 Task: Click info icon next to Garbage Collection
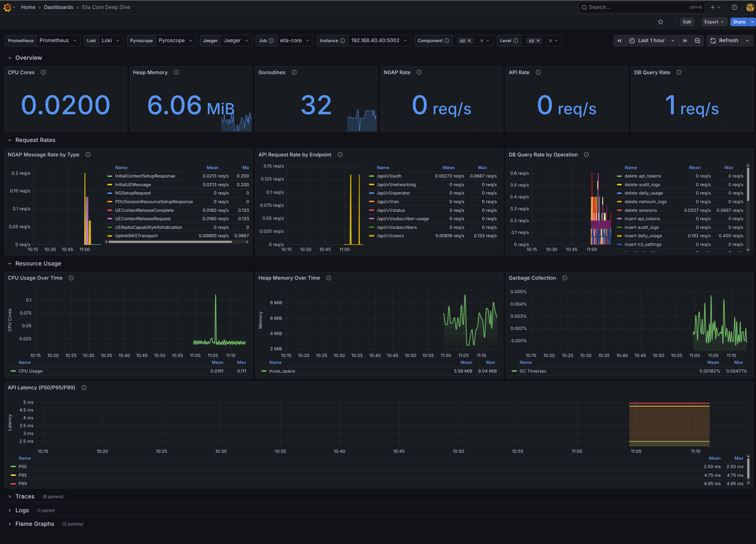coord(565,278)
